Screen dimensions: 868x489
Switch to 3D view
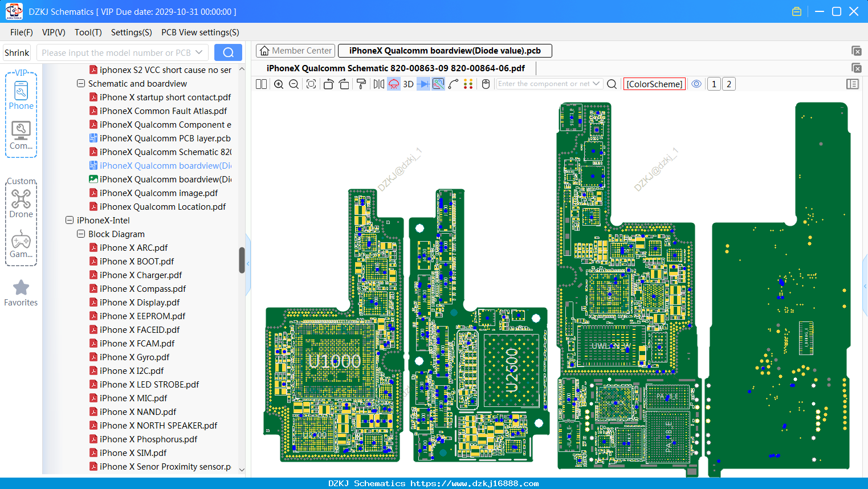(x=408, y=84)
